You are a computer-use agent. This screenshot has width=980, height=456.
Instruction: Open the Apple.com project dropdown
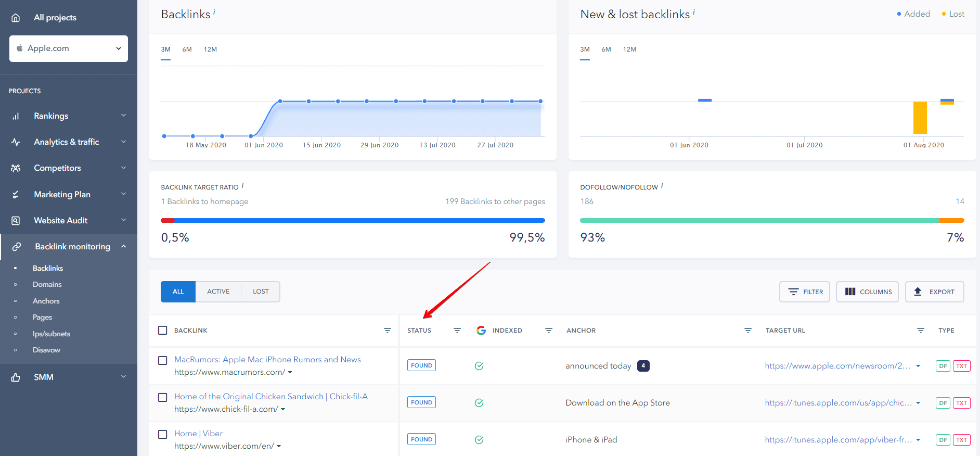(69, 48)
